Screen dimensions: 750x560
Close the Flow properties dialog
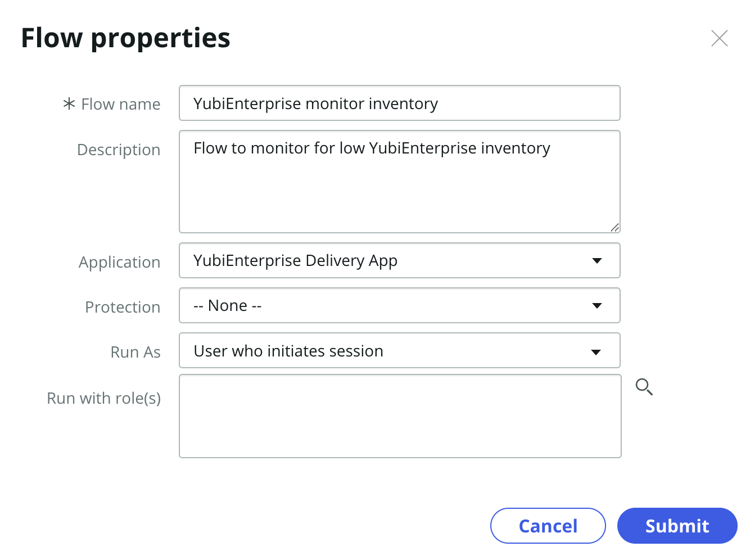(x=719, y=38)
